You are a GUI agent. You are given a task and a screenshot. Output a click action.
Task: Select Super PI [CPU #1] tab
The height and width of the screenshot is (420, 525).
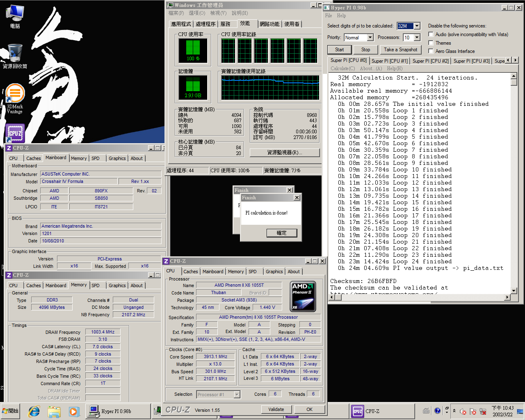tap(390, 61)
